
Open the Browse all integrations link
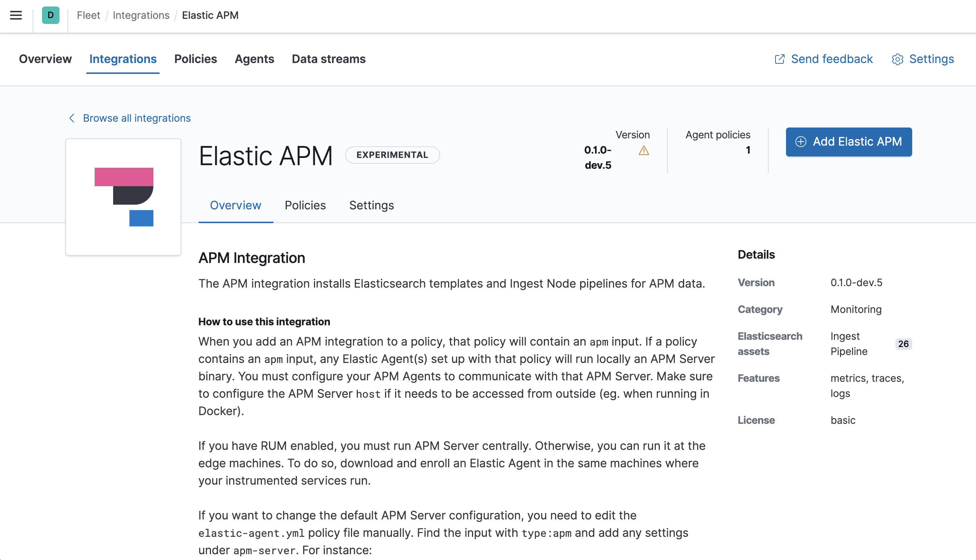click(137, 118)
